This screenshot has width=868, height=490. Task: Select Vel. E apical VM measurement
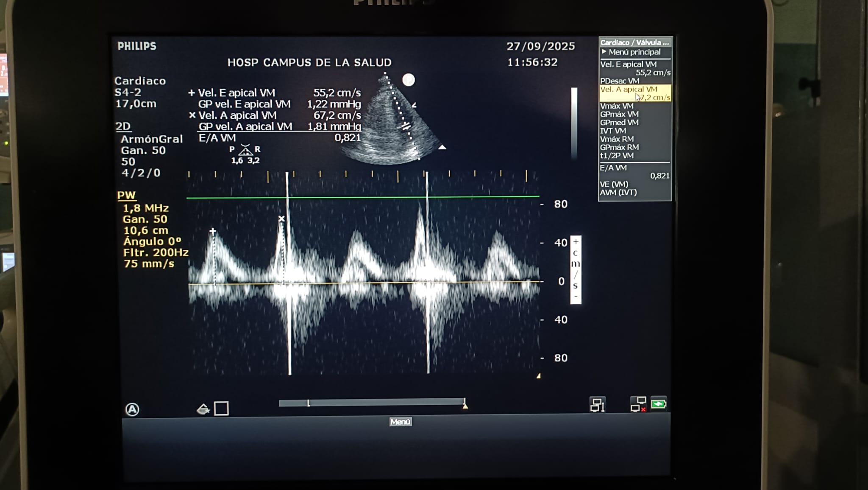[629, 64]
